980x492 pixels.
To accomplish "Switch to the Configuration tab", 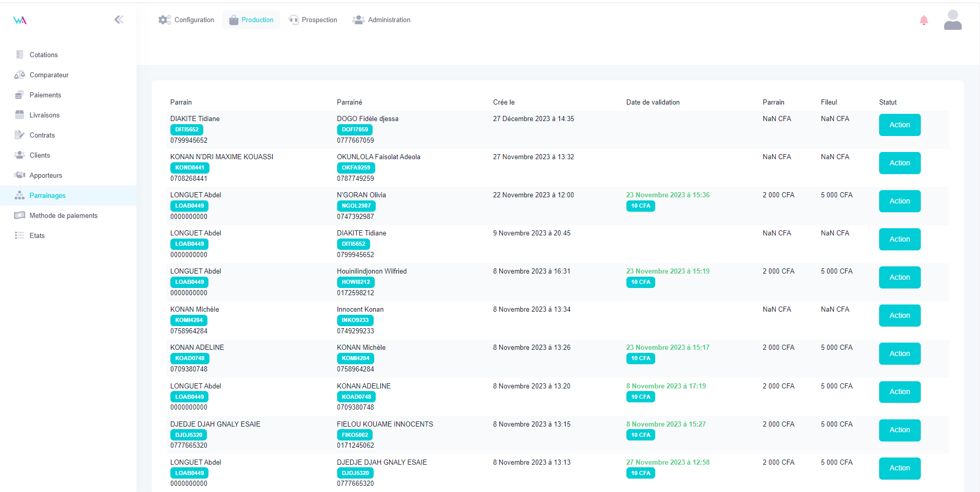I will click(186, 20).
